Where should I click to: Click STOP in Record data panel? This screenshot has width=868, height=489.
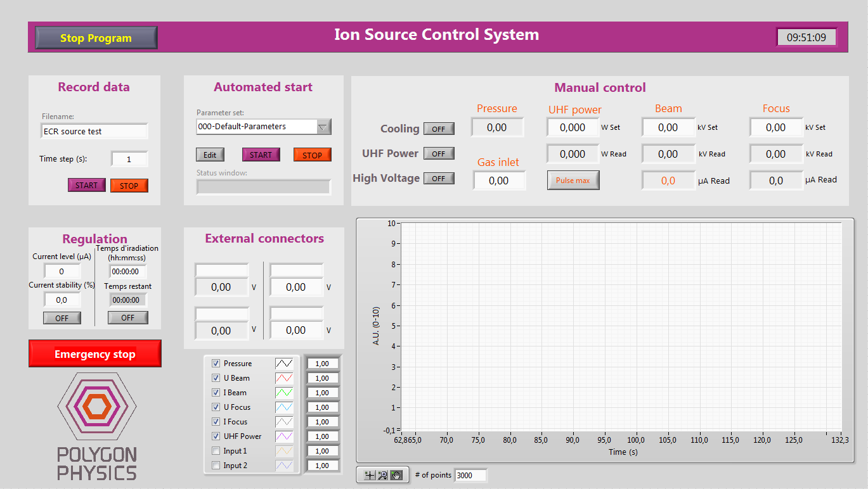click(x=129, y=186)
